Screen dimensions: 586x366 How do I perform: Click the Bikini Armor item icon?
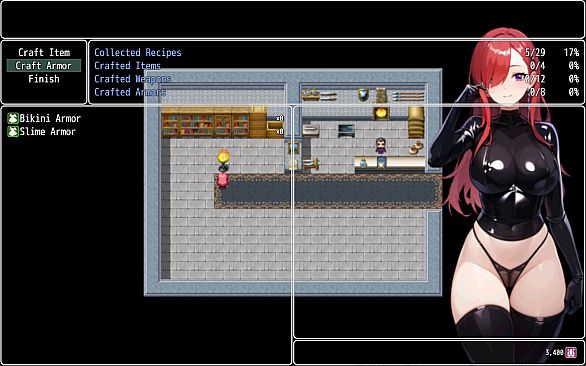coord(13,119)
